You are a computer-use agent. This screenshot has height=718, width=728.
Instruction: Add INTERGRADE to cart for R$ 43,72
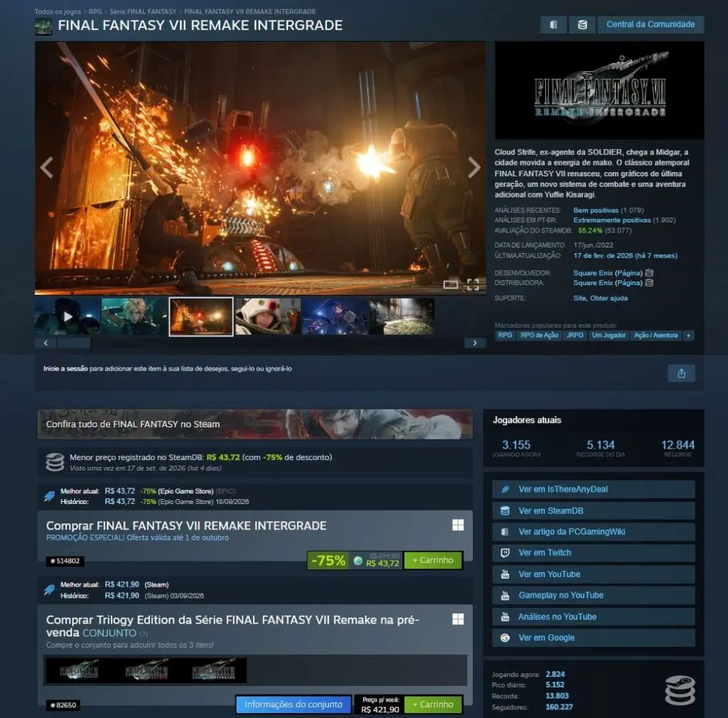coord(433,560)
